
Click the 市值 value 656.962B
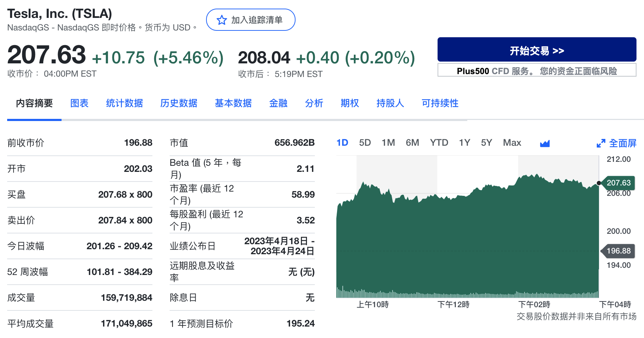pos(294,143)
